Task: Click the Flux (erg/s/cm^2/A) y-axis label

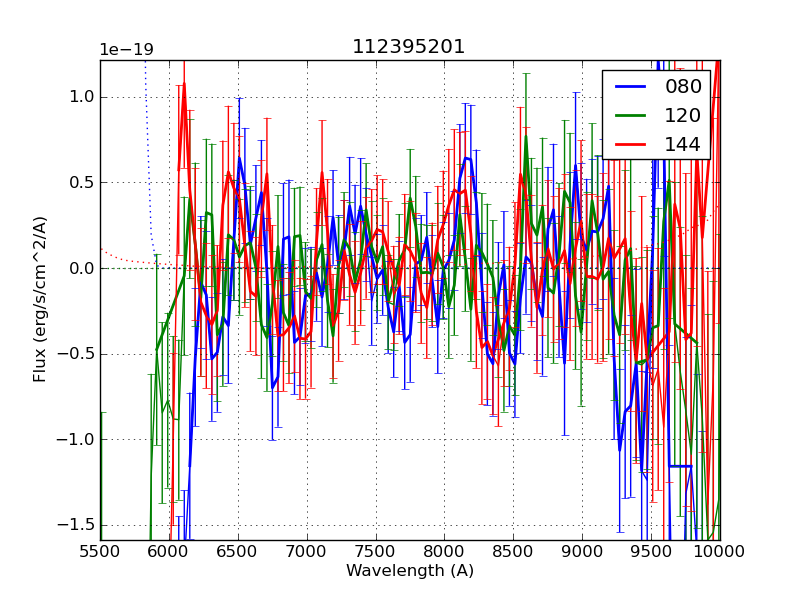Action: click(40, 300)
